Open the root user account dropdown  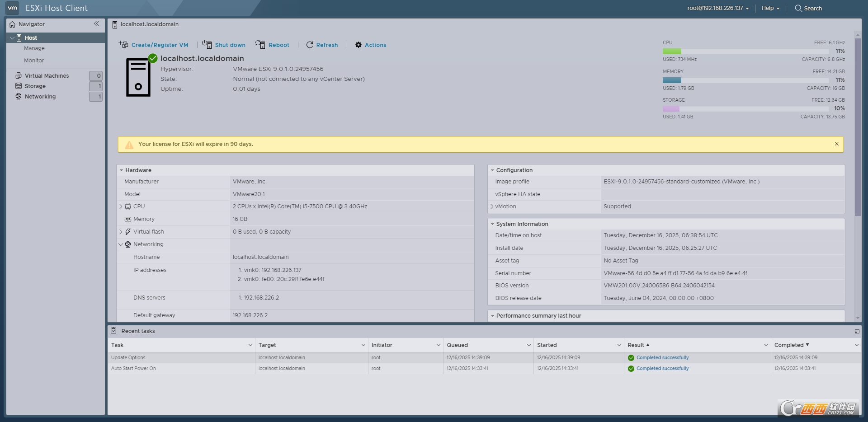coord(718,8)
